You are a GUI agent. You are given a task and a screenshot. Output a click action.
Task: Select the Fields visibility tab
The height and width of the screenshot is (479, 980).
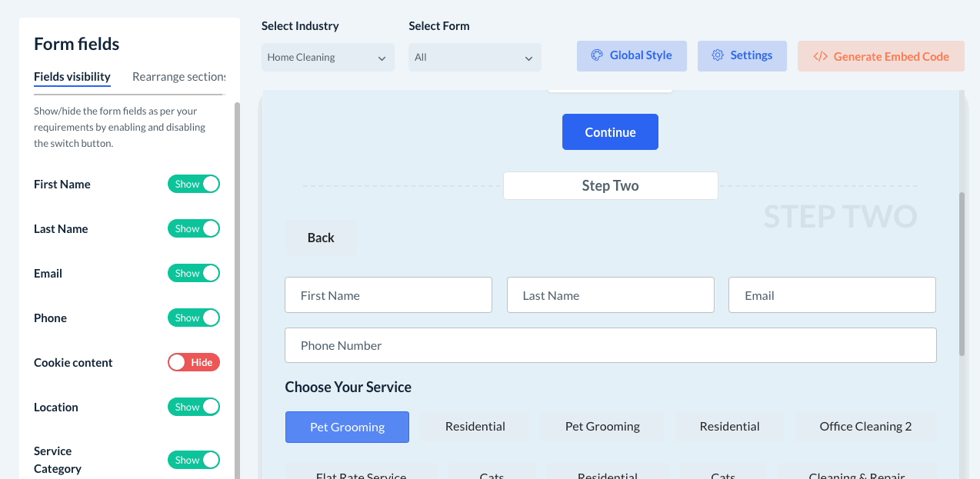tap(72, 77)
